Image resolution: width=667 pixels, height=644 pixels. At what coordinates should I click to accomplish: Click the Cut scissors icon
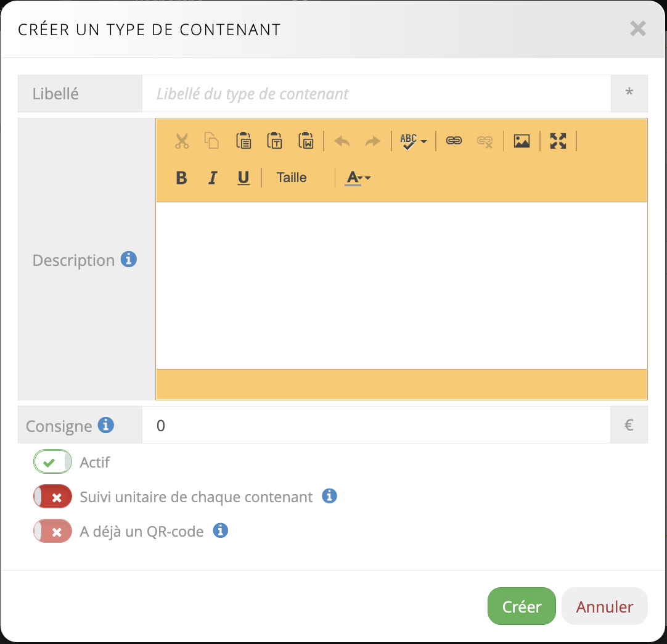(181, 141)
